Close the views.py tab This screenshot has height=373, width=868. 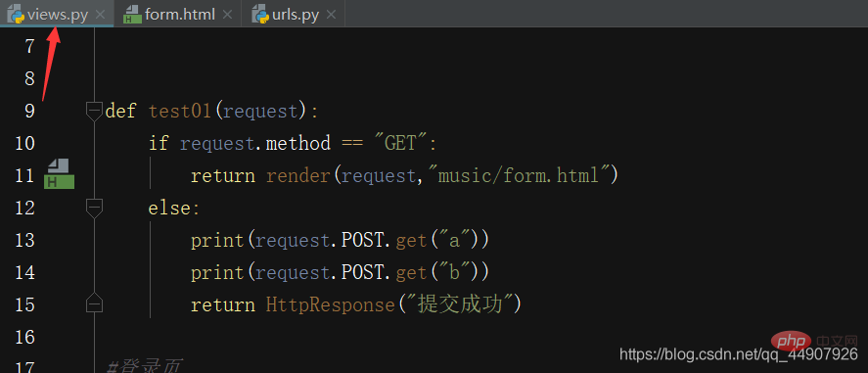click(x=100, y=15)
